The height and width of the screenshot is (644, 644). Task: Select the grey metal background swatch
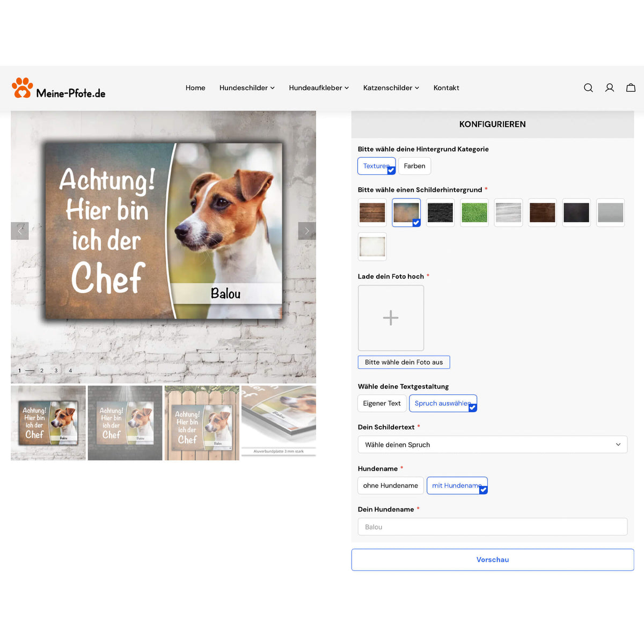[611, 213]
